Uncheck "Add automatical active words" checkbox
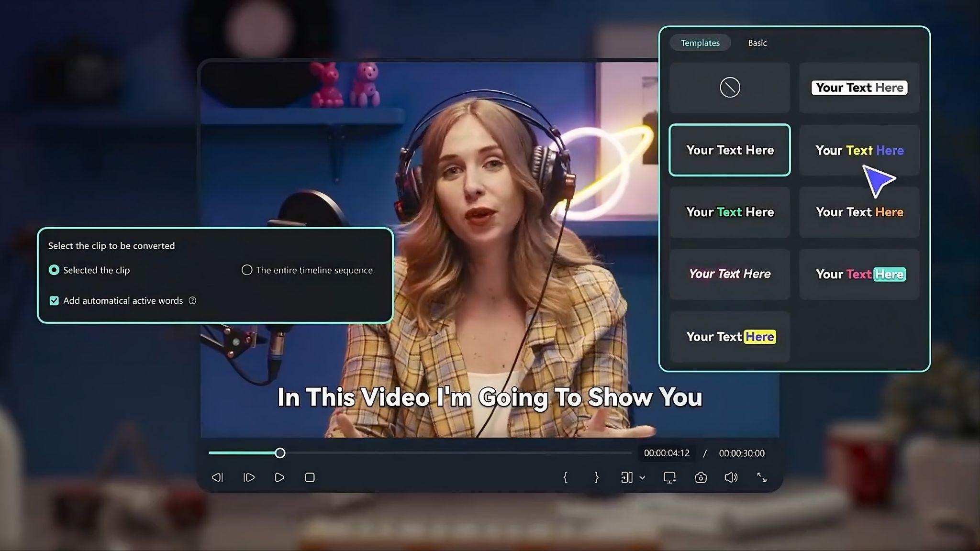Image resolution: width=980 pixels, height=551 pixels. click(x=54, y=301)
